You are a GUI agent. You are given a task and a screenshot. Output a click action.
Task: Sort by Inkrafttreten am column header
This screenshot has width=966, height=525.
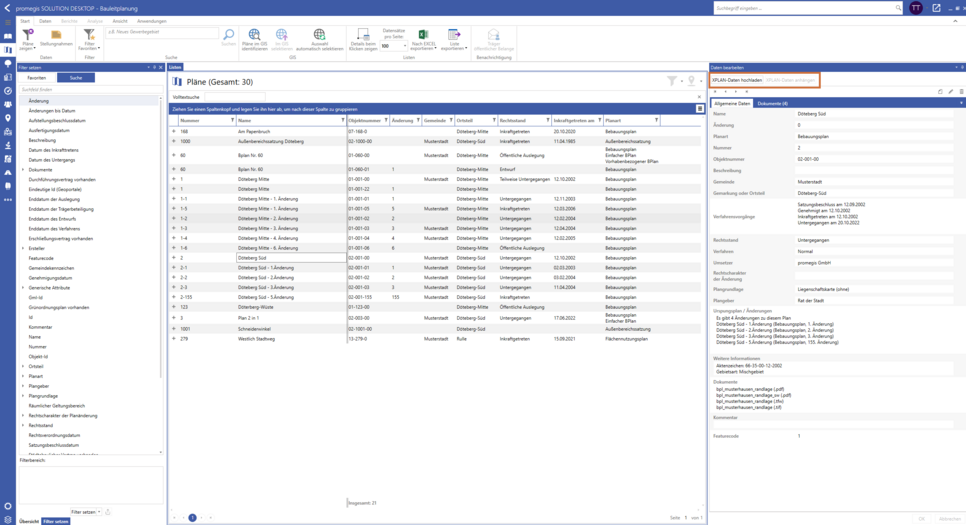click(x=574, y=120)
